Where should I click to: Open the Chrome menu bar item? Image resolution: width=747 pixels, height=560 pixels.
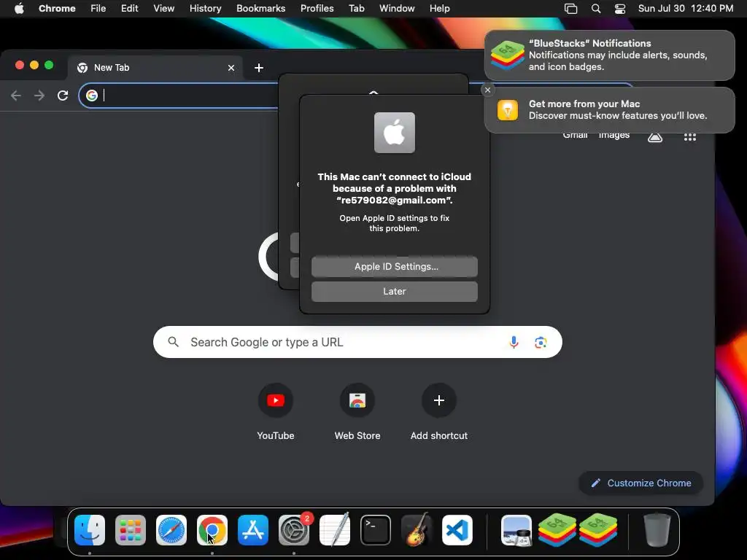point(57,9)
